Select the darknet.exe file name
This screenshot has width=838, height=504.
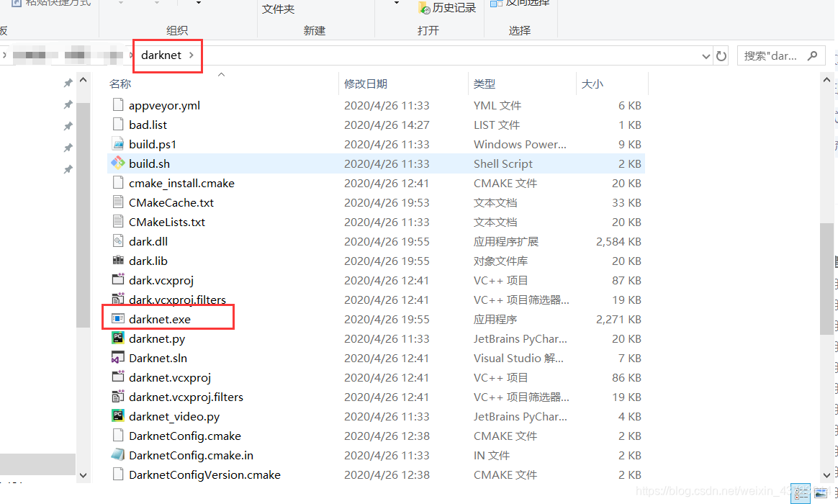point(160,319)
